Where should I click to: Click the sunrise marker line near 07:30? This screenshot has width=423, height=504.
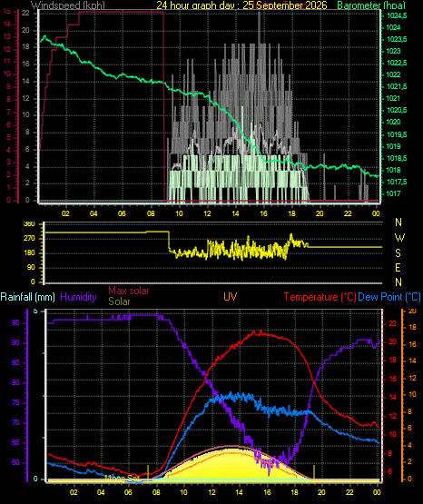(x=148, y=473)
